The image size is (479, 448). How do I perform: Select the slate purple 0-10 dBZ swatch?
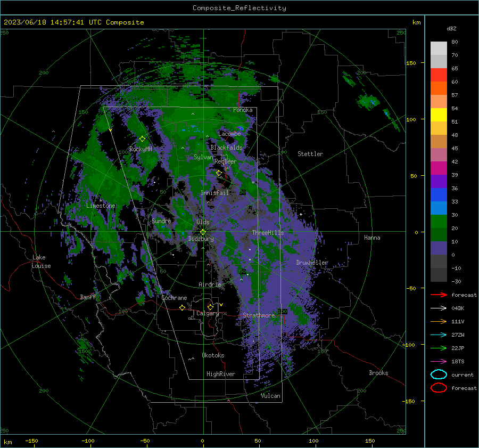click(439, 248)
